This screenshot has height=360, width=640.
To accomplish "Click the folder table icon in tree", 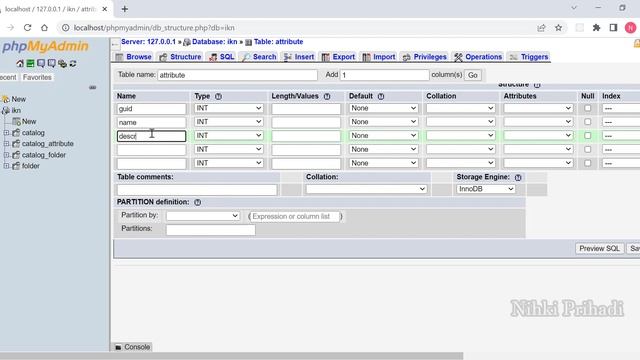I will pyautogui.click(x=16, y=166).
